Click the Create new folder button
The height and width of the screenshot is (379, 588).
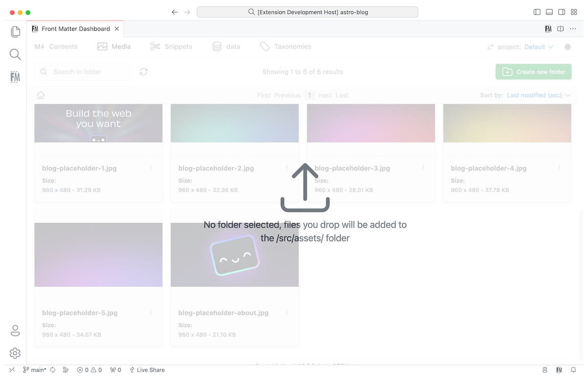pyautogui.click(x=533, y=72)
